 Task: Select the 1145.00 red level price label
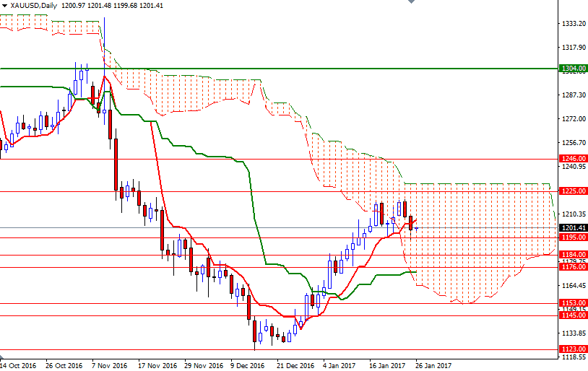point(573,315)
